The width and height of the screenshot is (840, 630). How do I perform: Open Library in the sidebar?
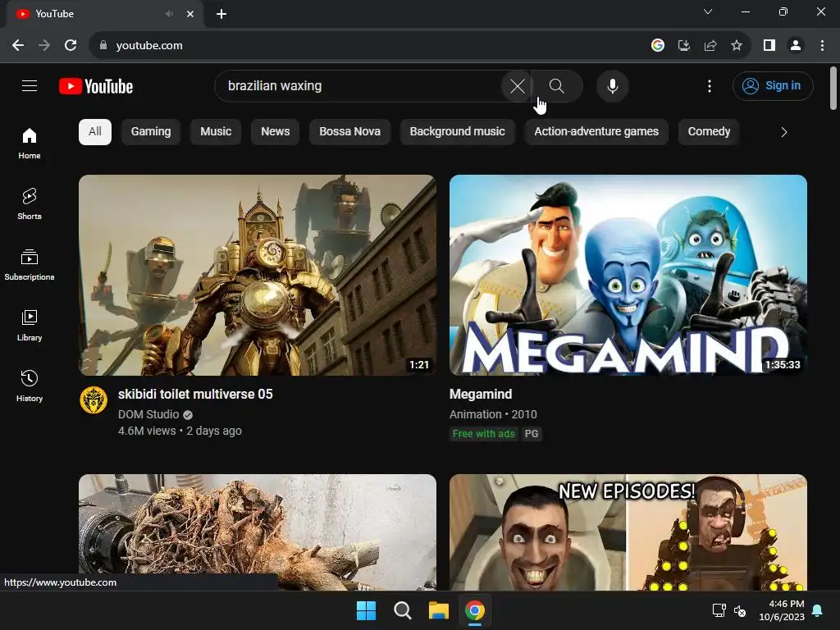(30, 325)
